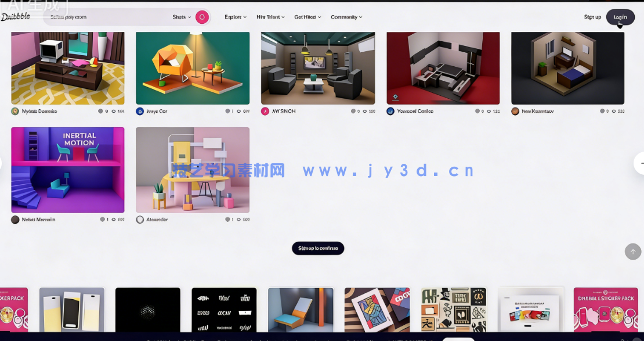Like the shot by Anye Cor

point(227,111)
